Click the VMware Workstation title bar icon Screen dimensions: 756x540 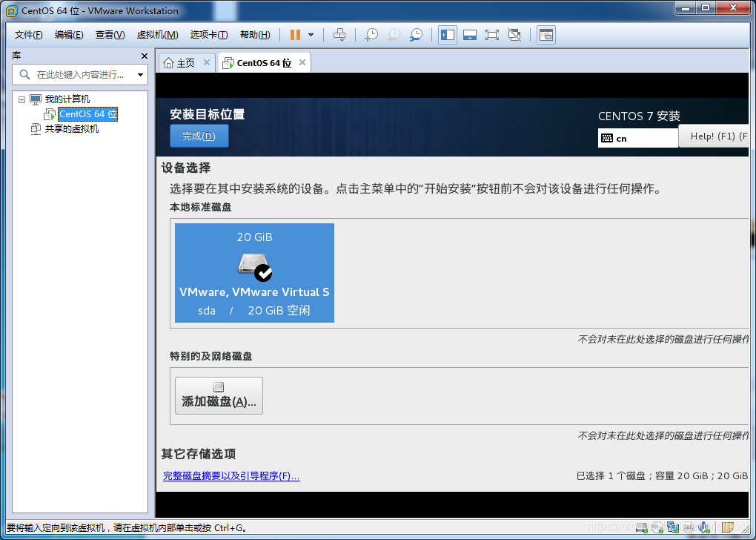click(12, 10)
